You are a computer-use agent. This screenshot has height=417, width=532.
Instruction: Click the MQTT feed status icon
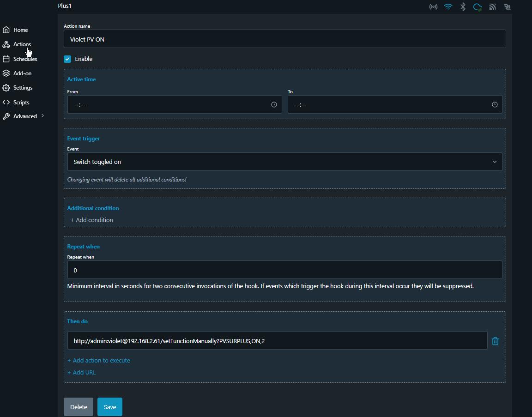pos(493,7)
